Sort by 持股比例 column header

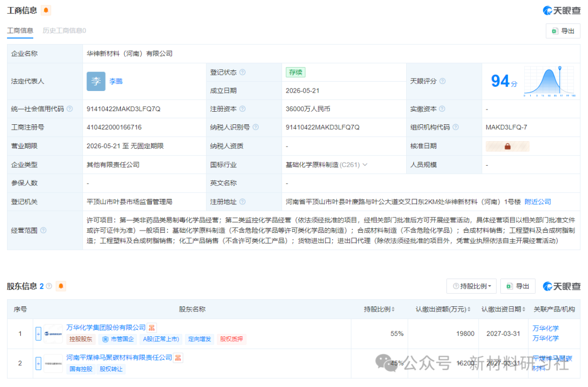tap(379, 309)
